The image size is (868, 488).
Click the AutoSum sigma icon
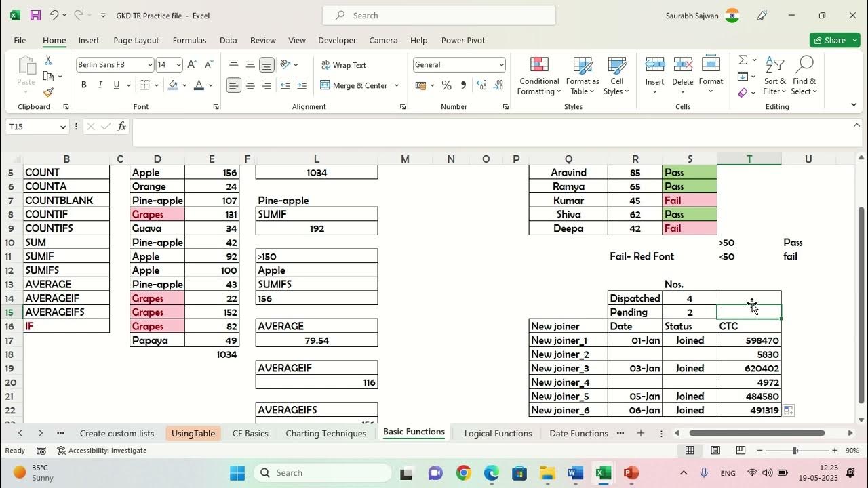click(743, 60)
